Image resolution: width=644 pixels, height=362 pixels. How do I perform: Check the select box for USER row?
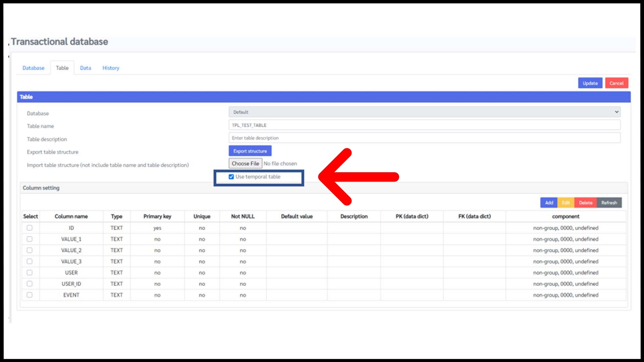(30, 273)
